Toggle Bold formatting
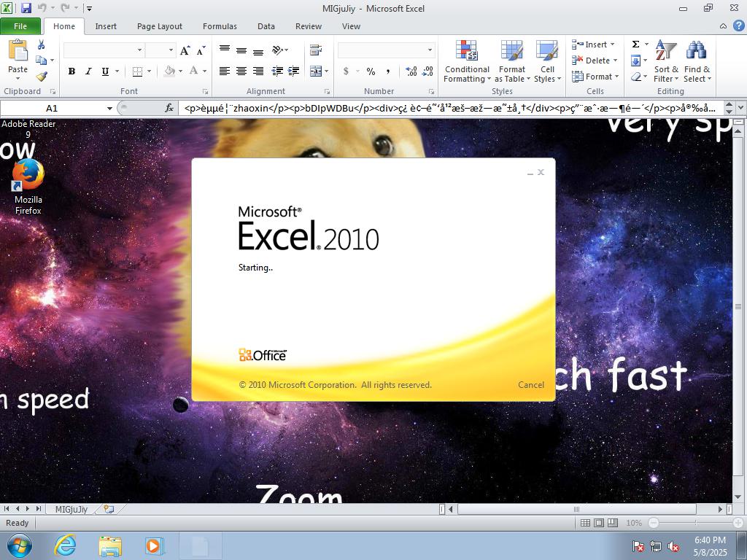Image resolution: width=747 pixels, height=560 pixels. point(71,71)
